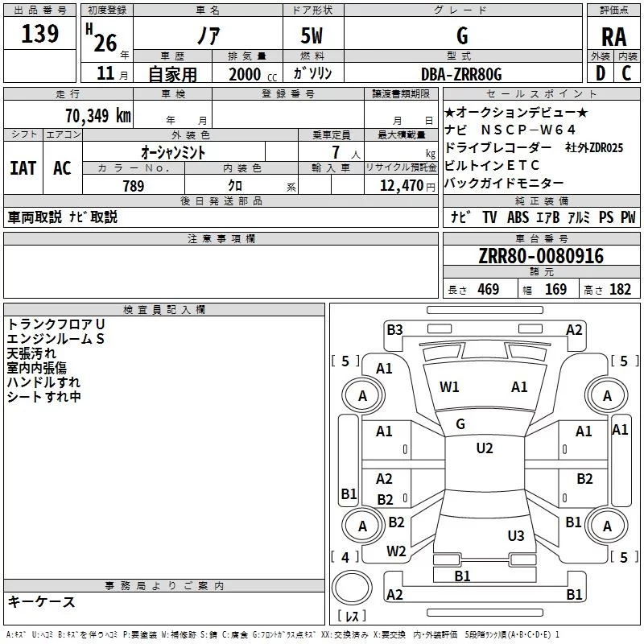Click the front-left tire circle marked A
Screen dimensions: 644x644
coord(363,395)
